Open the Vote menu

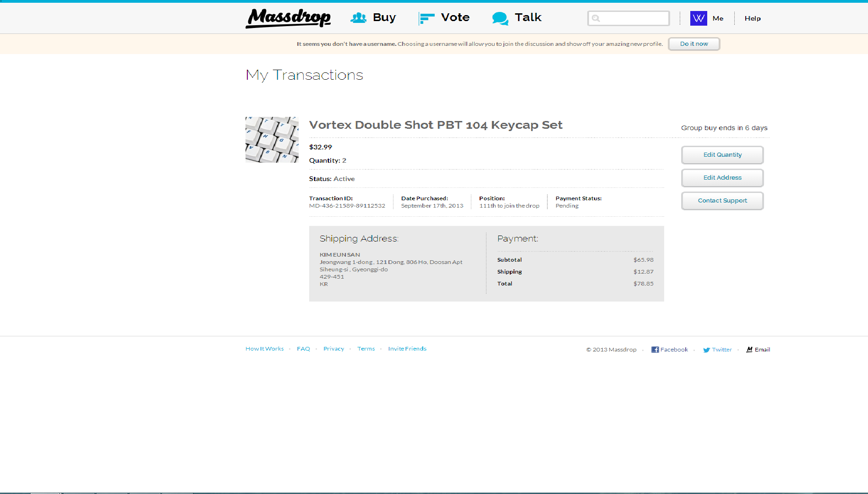[x=455, y=17]
